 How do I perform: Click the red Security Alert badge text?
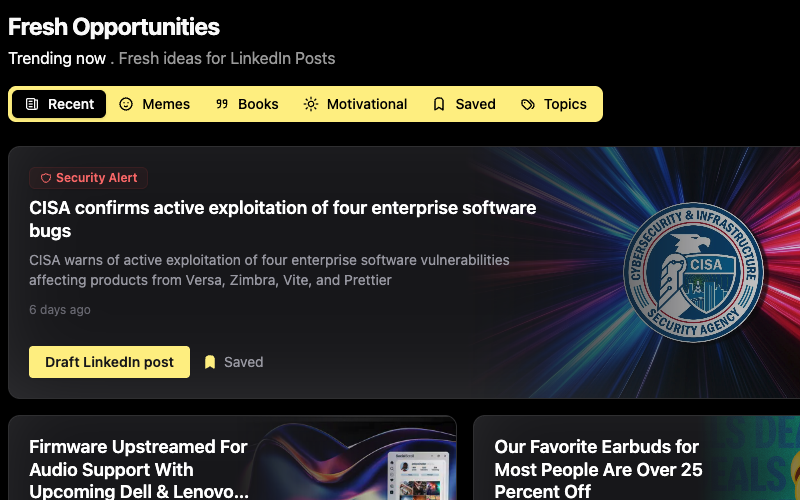point(96,178)
